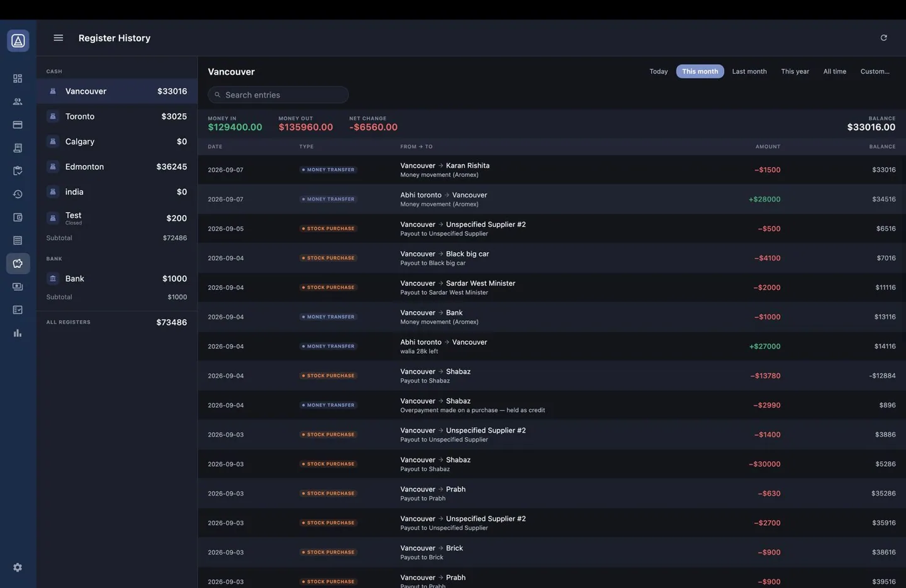The height and width of the screenshot is (588, 906).
Task: Click the Amount column header
Action: pyautogui.click(x=768, y=147)
